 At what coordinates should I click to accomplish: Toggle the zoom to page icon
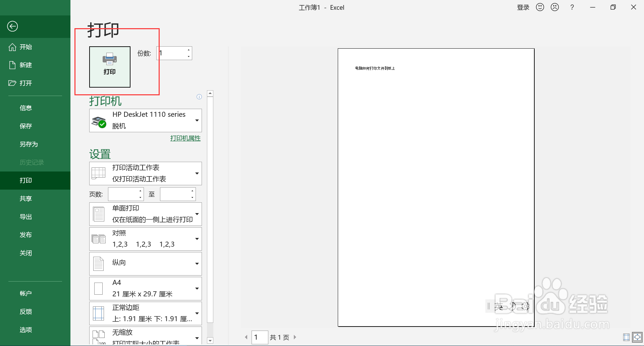[x=637, y=337]
